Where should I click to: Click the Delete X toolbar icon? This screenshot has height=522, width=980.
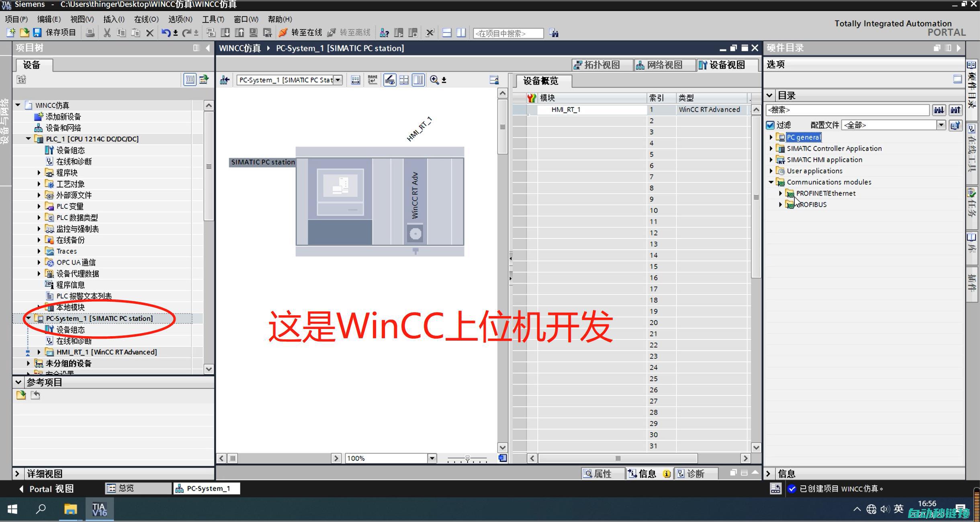[x=149, y=33]
